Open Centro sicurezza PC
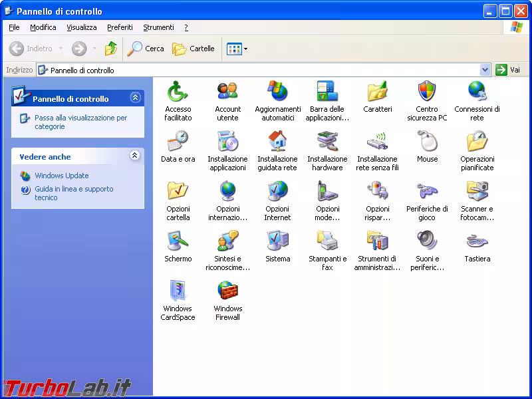Screen dimensions: 532x399 pos(427,93)
